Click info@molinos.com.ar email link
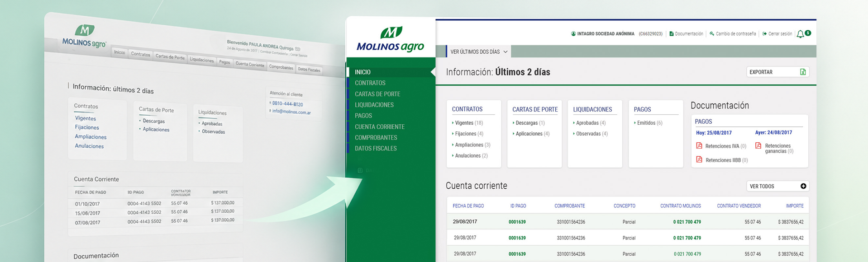Image resolution: width=868 pixels, height=262 pixels. pyautogui.click(x=291, y=112)
